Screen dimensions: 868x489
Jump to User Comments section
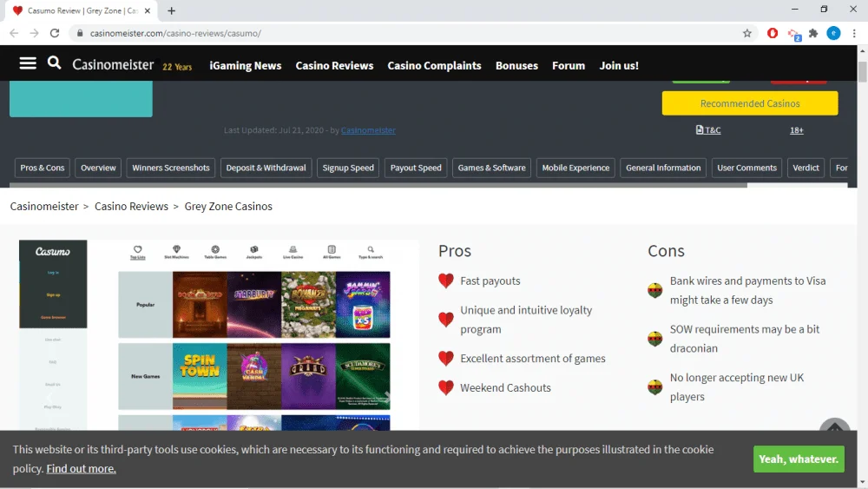click(746, 168)
